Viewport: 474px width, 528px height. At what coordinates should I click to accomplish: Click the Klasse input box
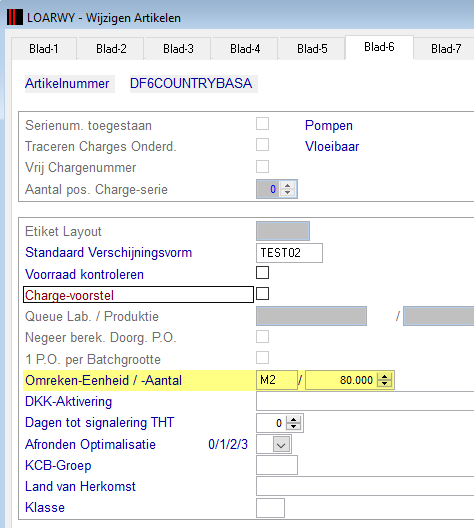click(x=270, y=508)
